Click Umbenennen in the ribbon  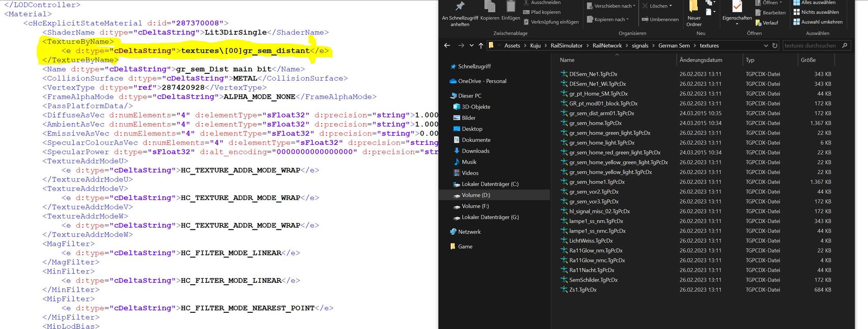(x=660, y=19)
